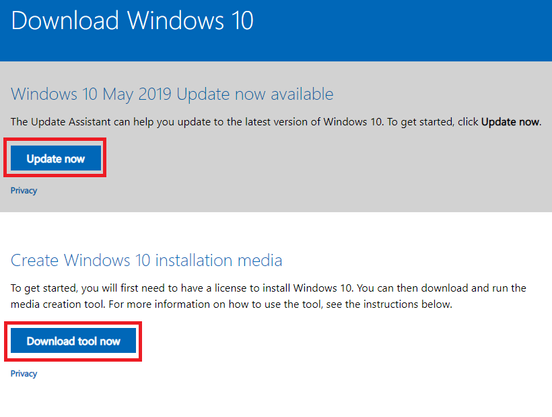The height and width of the screenshot is (417, 552).
Task: Click the word available in the update heading
Action: pos(302,94)
